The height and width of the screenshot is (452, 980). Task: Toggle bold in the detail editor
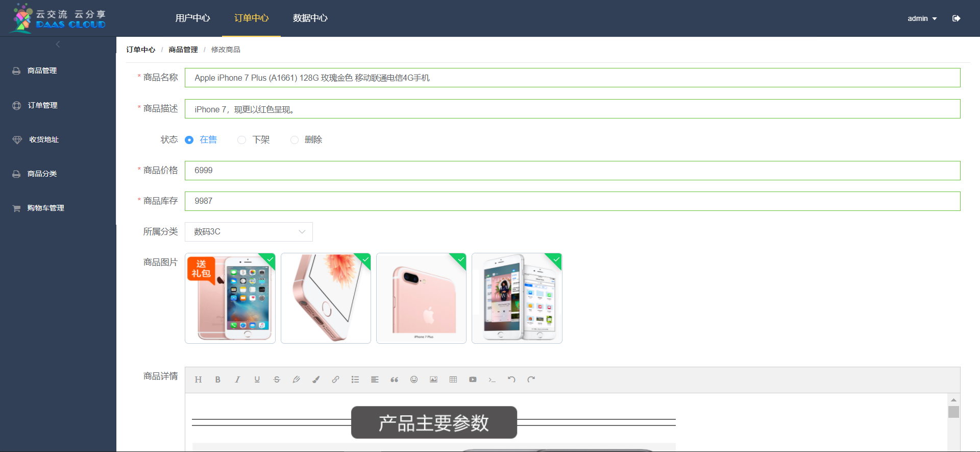coord(218,379)
